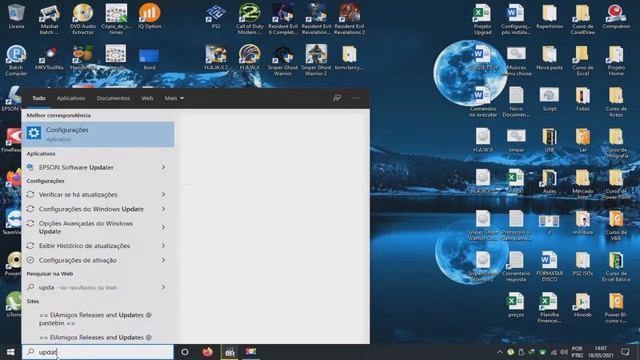The width and height of the screenshot is (640, 360).
Task: Open volume control in system tray
Action: pyautogui.click(x=564, y=352)
